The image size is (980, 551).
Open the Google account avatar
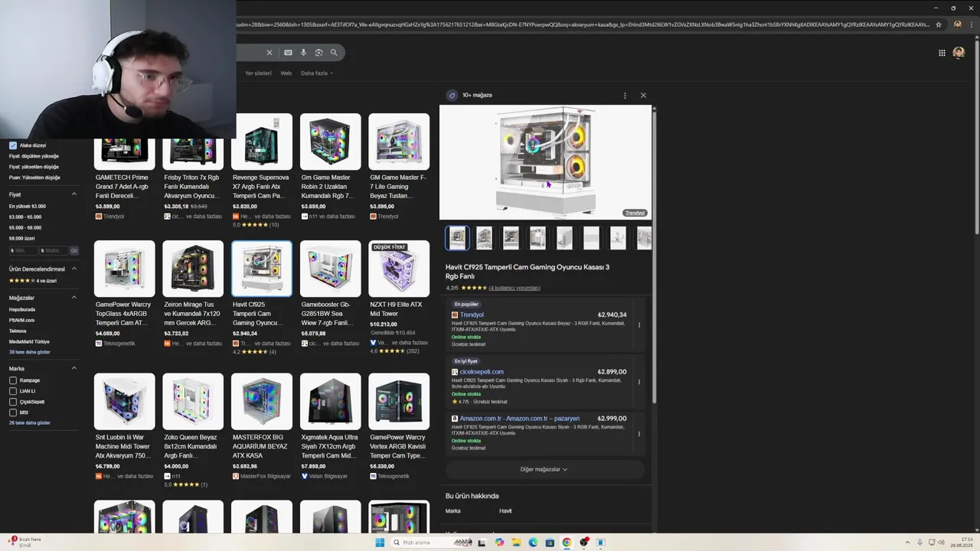click(959, 53)
